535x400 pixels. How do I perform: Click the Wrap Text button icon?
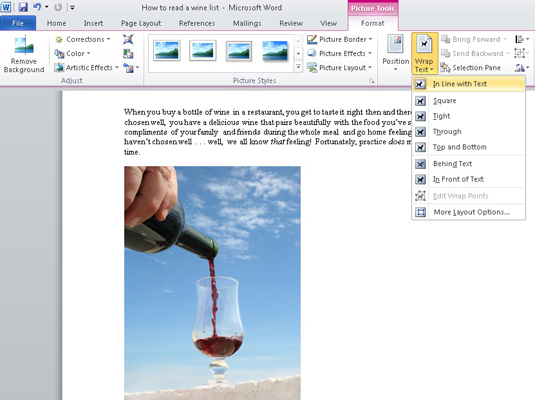click(424, 45)
